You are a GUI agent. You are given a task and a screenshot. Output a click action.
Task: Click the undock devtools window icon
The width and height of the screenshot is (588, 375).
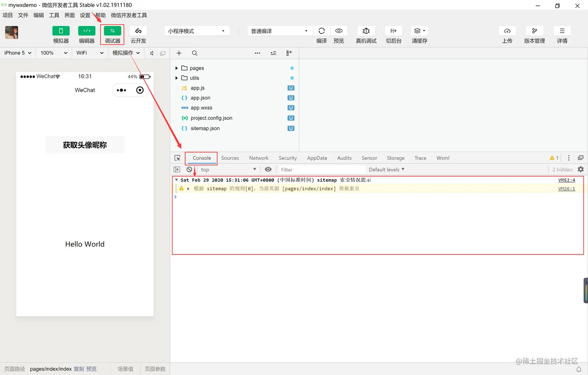[581, 158]
